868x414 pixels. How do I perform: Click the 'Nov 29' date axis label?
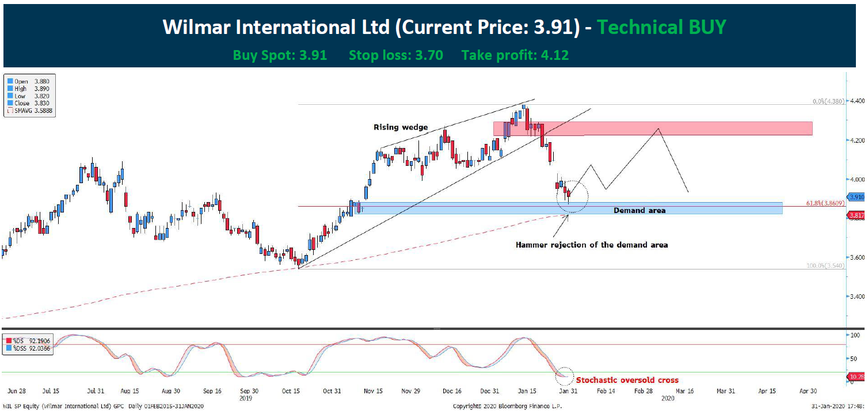(410, 391)
